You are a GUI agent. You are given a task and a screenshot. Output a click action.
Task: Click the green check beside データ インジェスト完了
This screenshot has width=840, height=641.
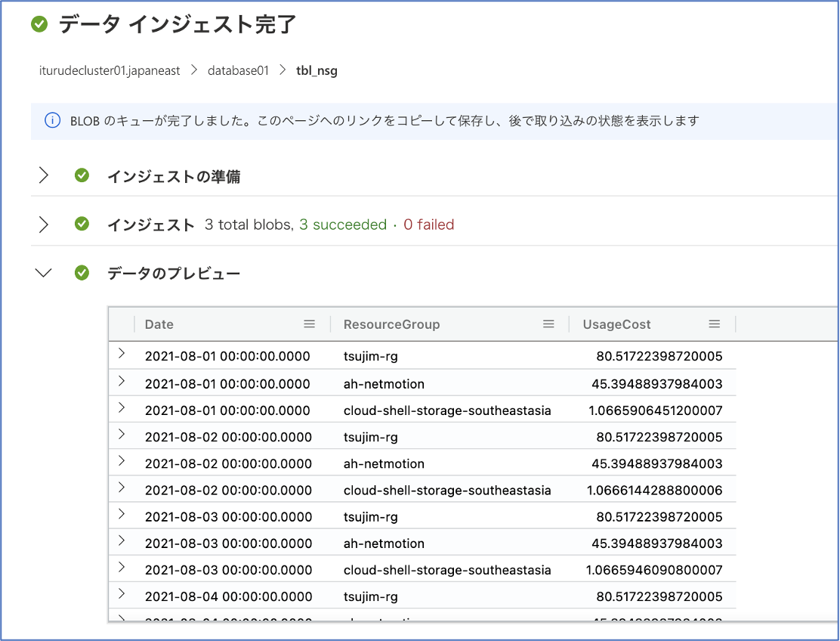tap(39, 24)
